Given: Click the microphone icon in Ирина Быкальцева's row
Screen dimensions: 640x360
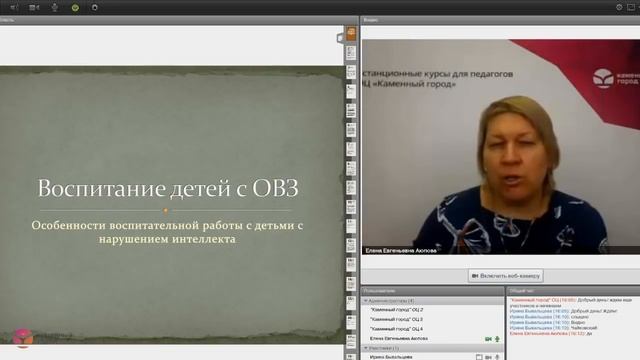Looking at the screenshot, I should coord(498,357).
